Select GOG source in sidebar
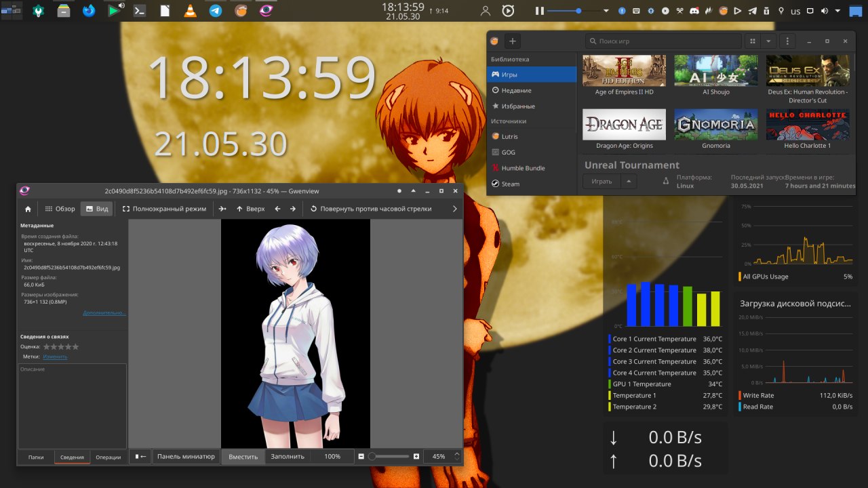 (532, 152)
